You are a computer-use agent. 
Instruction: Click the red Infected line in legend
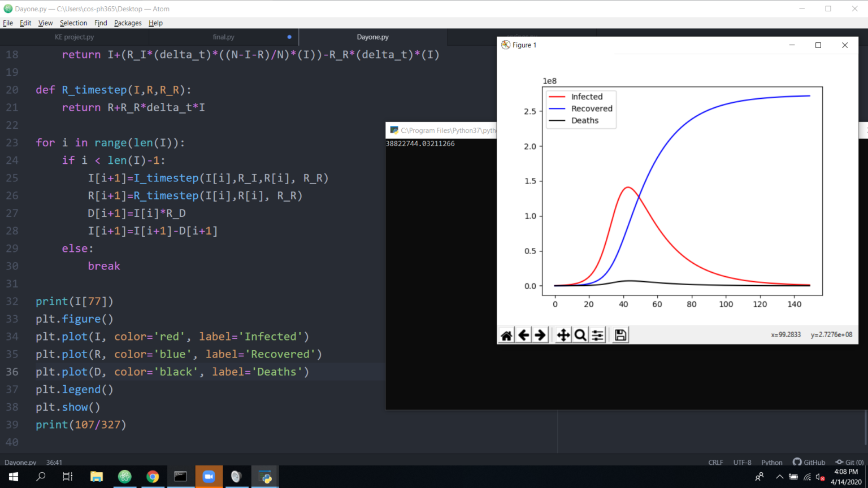tap(557, 97)
